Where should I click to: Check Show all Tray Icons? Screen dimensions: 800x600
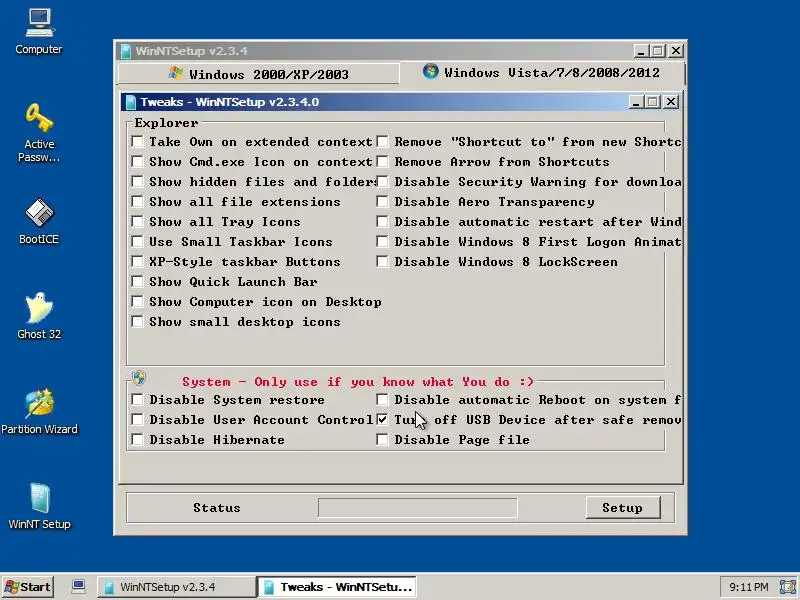click(x=137, y=221)
